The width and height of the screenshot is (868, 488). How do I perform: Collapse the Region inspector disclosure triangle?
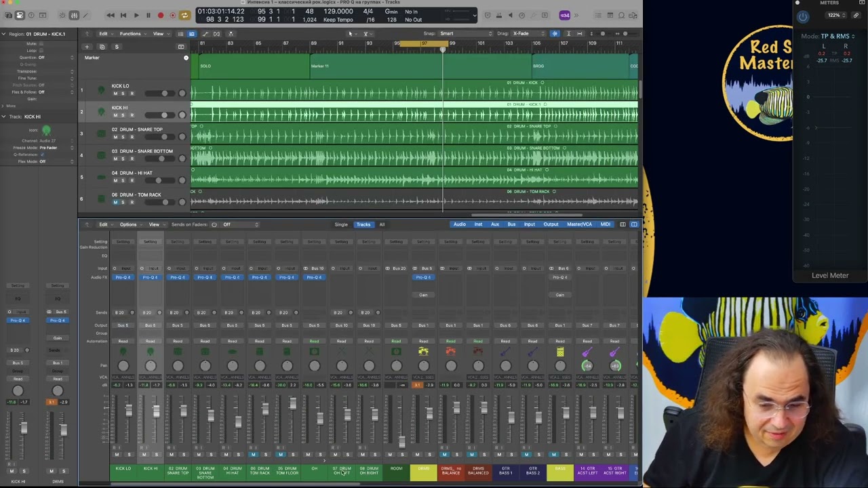(x=3, y=34)
